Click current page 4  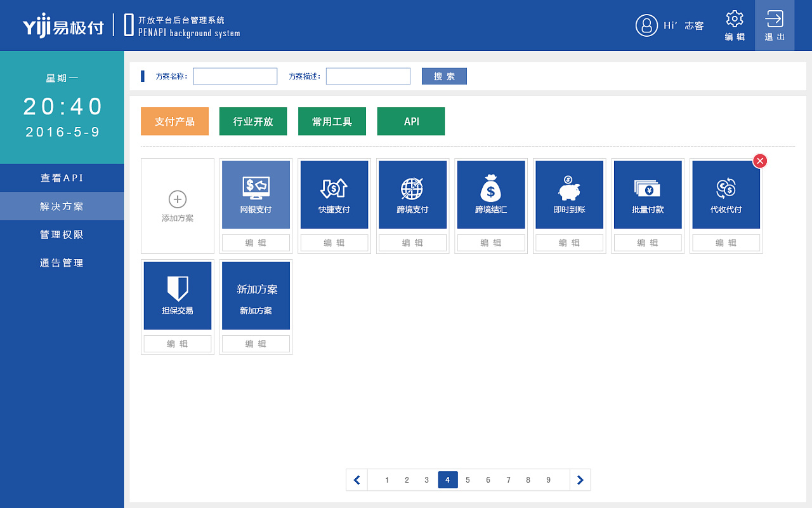coord(448,480)
